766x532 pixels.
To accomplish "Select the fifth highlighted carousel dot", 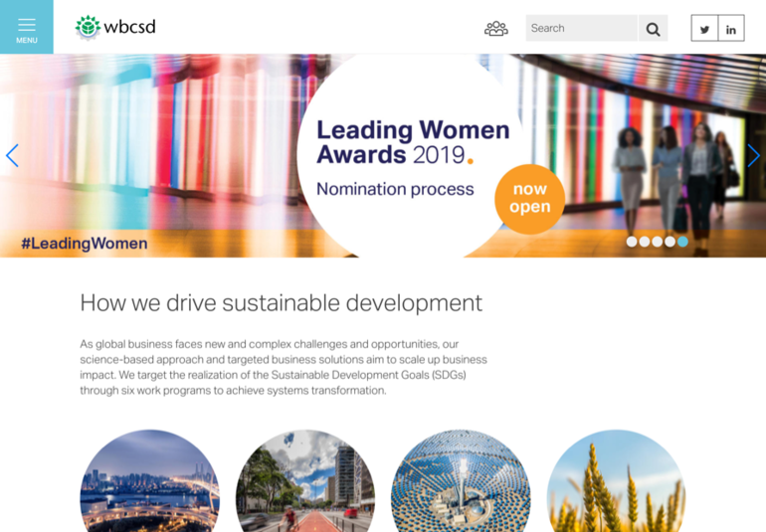I will 682,242.
